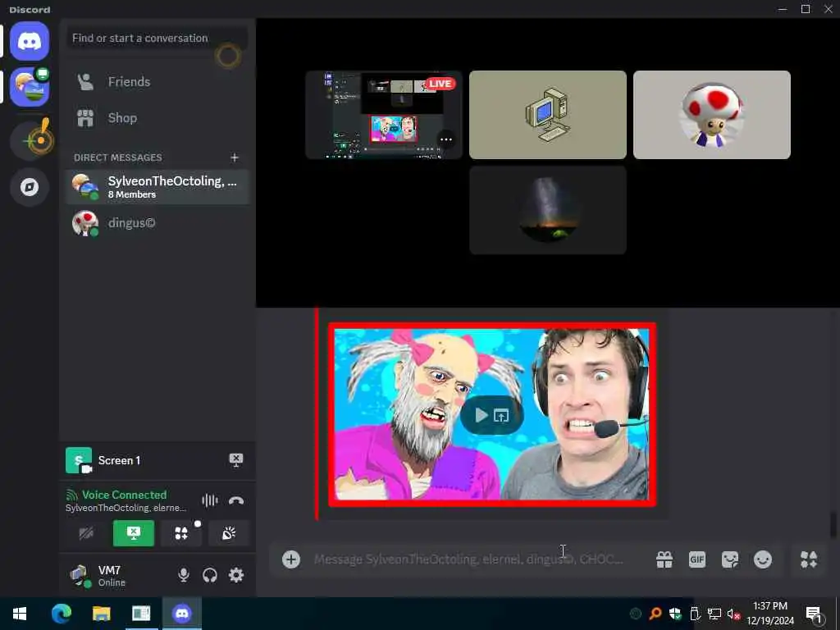Start an activity with the activities button
The image size is (840, 630).
[181, 533]
